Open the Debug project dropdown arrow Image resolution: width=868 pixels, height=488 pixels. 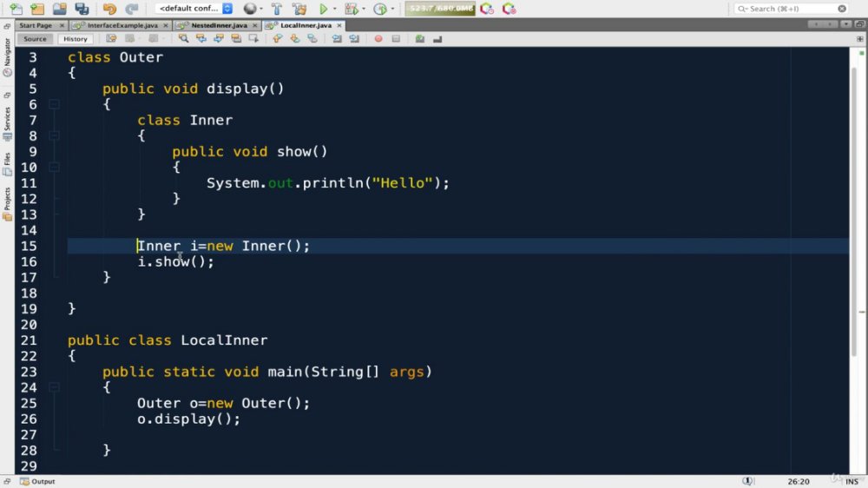click(x=364, y=9)
